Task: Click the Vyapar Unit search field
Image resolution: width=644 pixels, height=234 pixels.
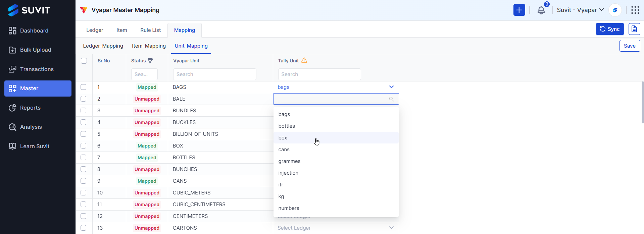Action: [215, 74]
